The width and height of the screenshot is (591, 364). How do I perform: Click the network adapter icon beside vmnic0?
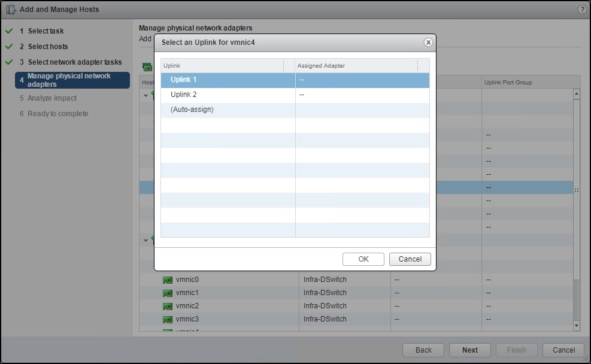[x=168, y=280]
